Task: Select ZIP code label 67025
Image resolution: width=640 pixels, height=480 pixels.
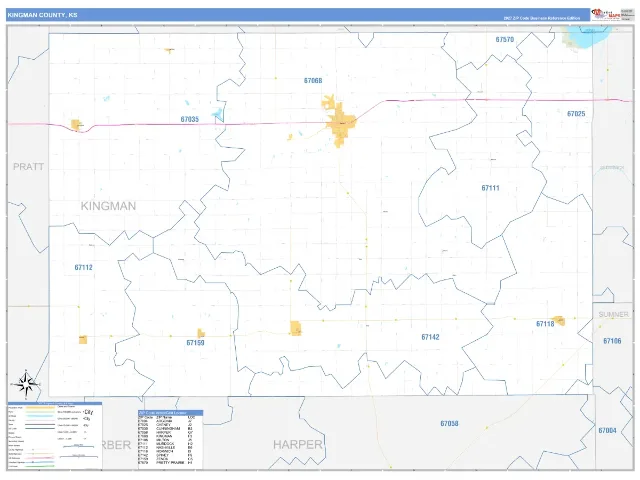Action: coord(576,113)
